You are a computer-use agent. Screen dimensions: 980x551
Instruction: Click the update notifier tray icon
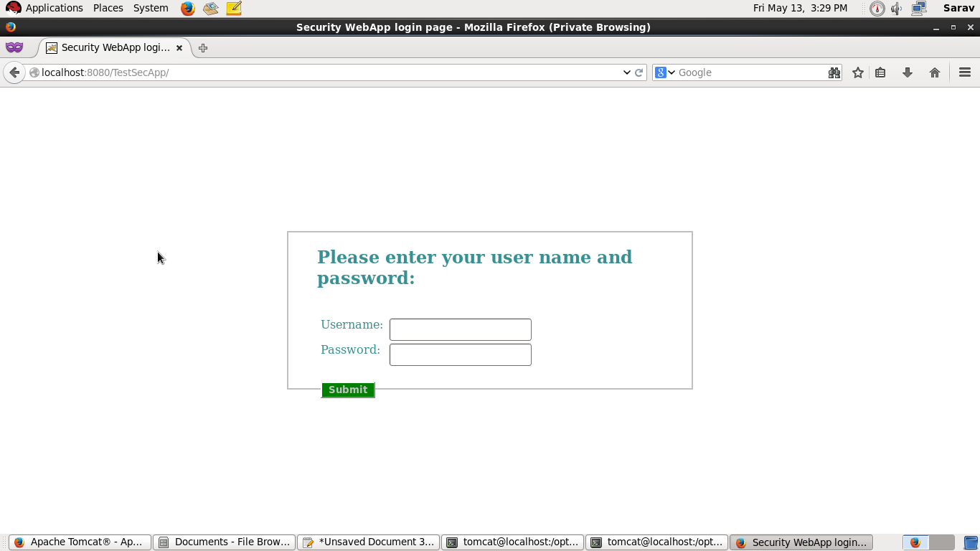[x=877, y=9]
